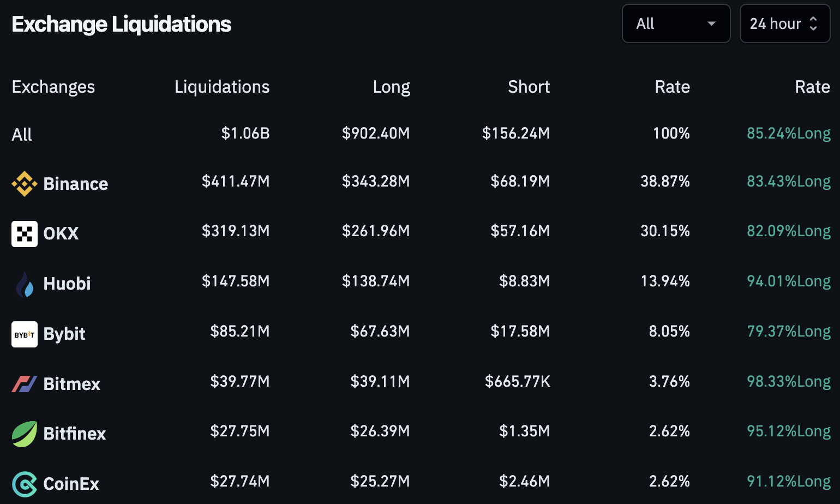
Task: Click Binance's 83.43% Long rate
Action: (x=788, y=181)
